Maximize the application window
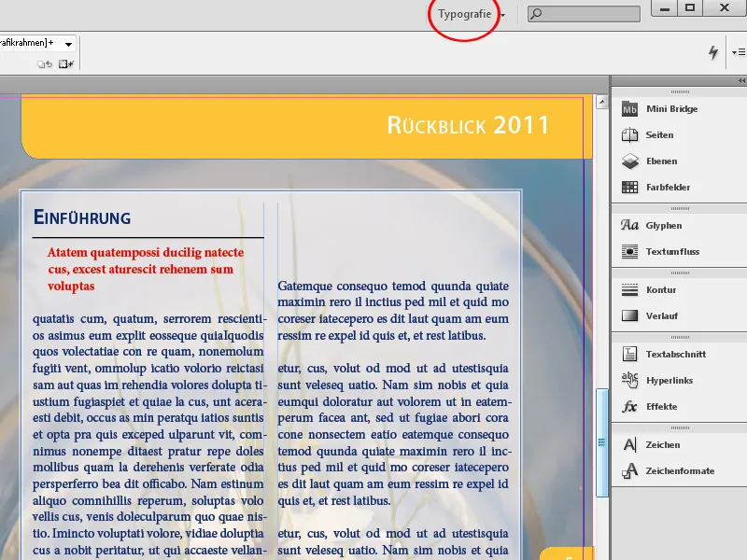This screenshot has height=560, width=747. [x=690, y=7]
